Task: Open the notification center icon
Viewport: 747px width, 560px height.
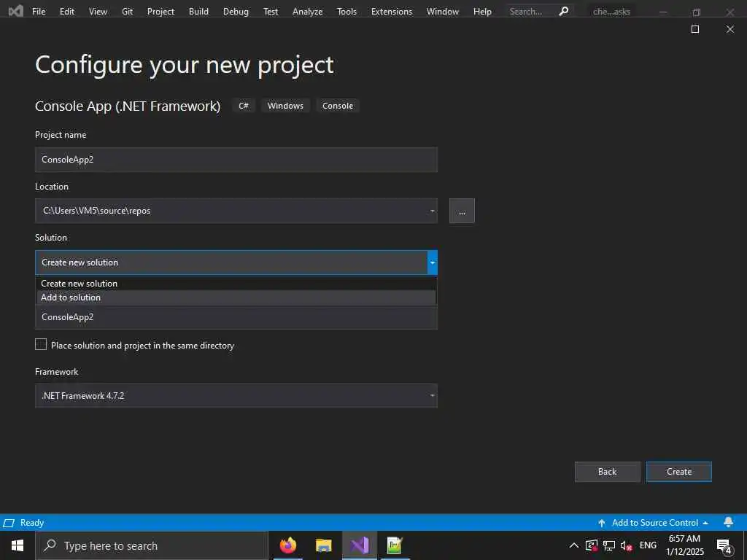Action: click(x=724, y=545)
